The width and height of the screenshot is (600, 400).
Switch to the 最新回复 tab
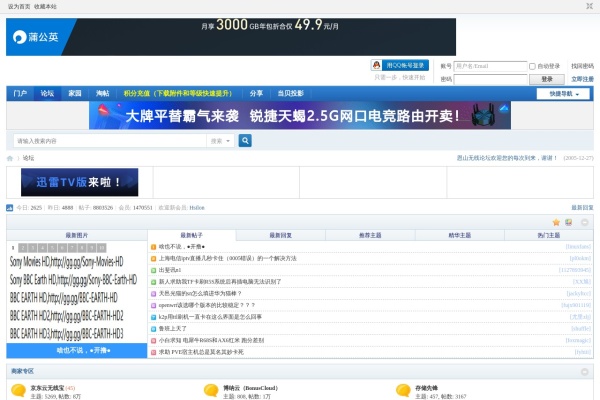point(280,235)
